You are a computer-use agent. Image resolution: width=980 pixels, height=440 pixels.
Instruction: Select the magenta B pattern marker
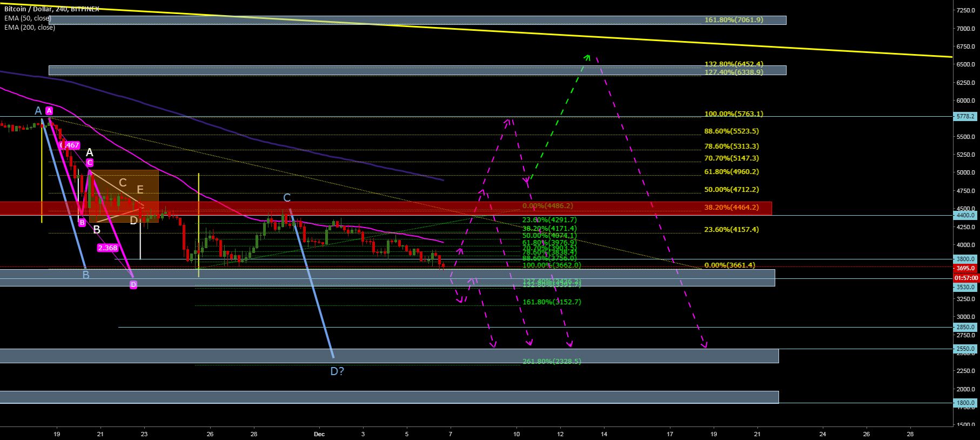[x=82, y=223]
